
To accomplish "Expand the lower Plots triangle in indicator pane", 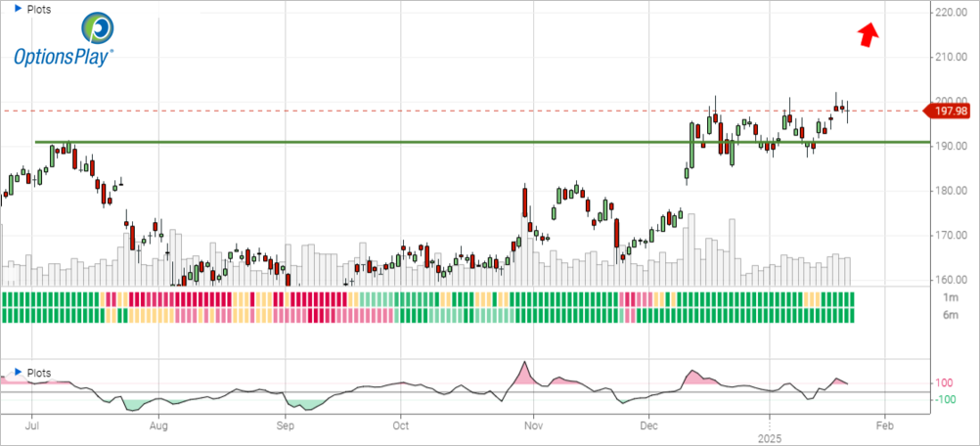I will point(18,373).
